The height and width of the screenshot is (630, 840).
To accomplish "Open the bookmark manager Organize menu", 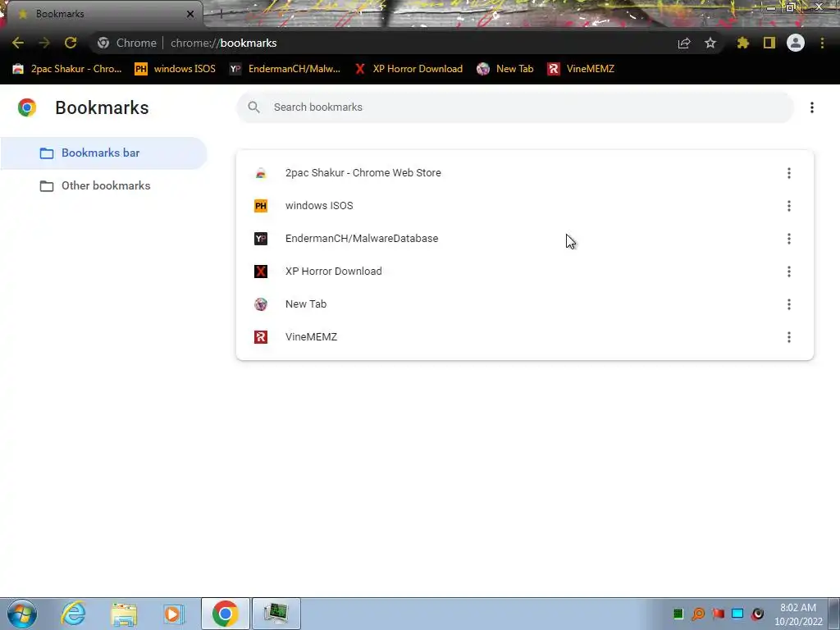I will point(812,107).
